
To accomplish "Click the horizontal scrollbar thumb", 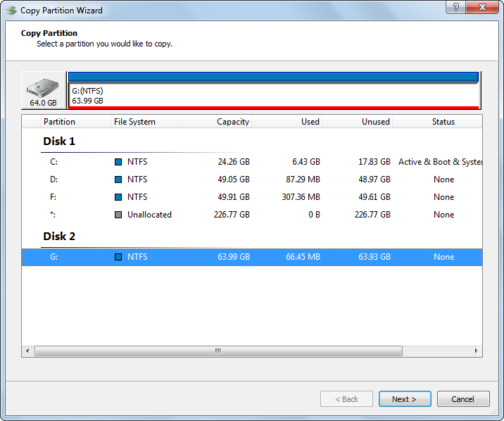I will tap(218, 351).
